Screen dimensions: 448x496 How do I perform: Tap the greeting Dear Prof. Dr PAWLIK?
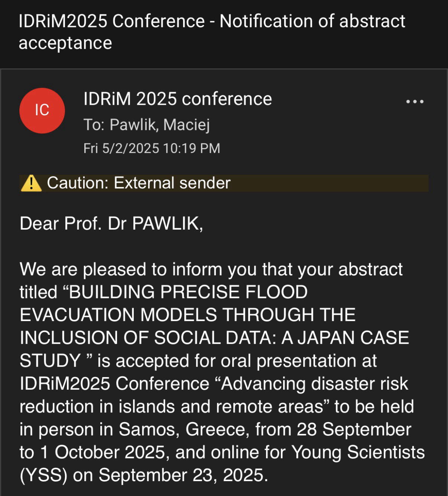[111, 224]
